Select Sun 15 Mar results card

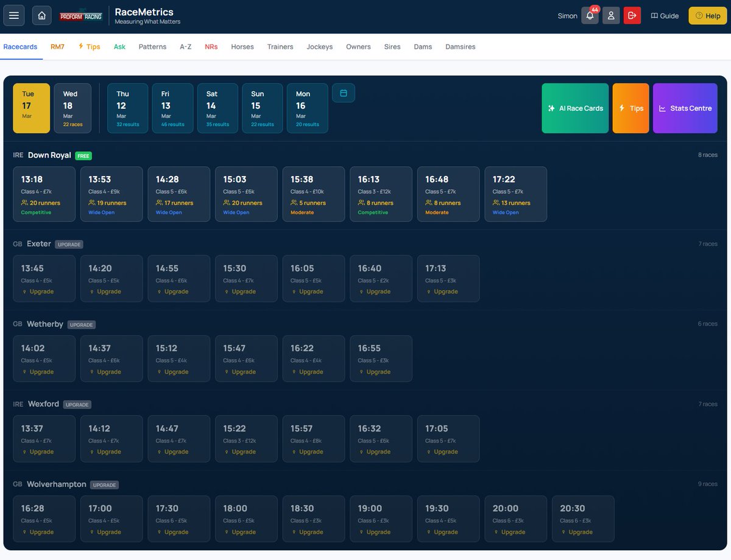pyautogui.click(x=263, y=108)
